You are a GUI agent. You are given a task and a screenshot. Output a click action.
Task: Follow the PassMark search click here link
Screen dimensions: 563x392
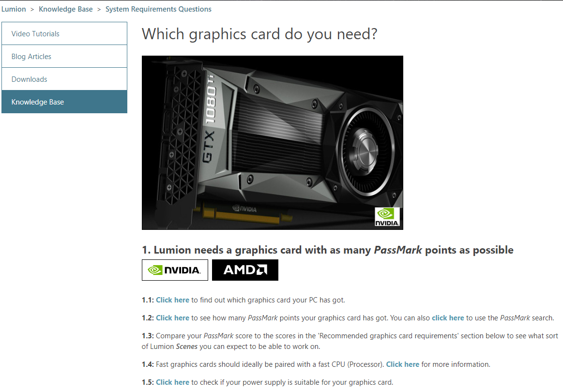(x=448, y=318)
